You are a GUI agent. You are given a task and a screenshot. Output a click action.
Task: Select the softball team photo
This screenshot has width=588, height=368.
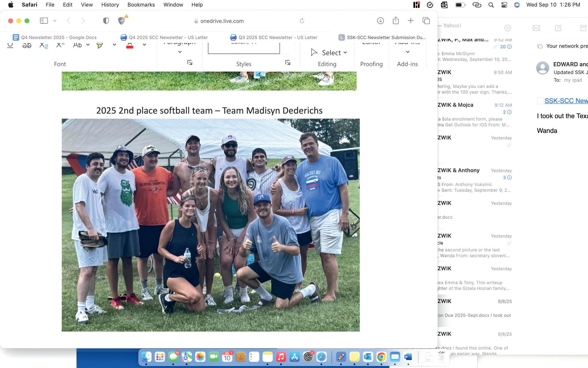(x=211, y=225)
